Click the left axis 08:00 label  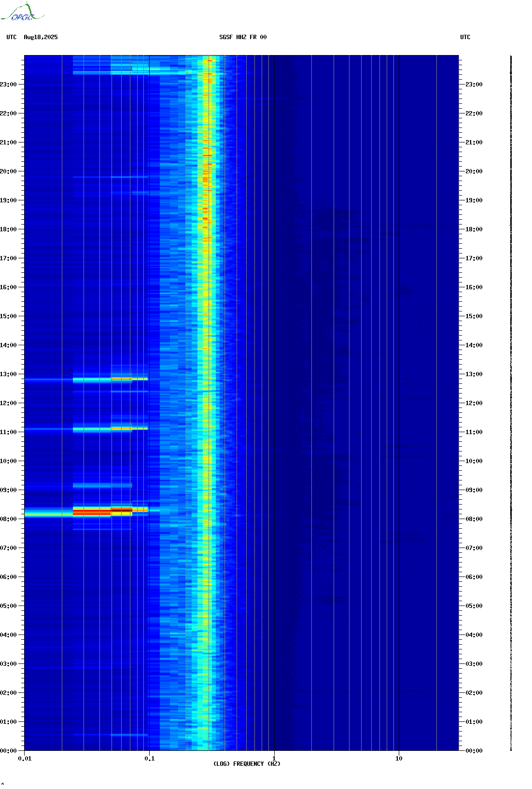pyautogui.click(x=8, y=519)
